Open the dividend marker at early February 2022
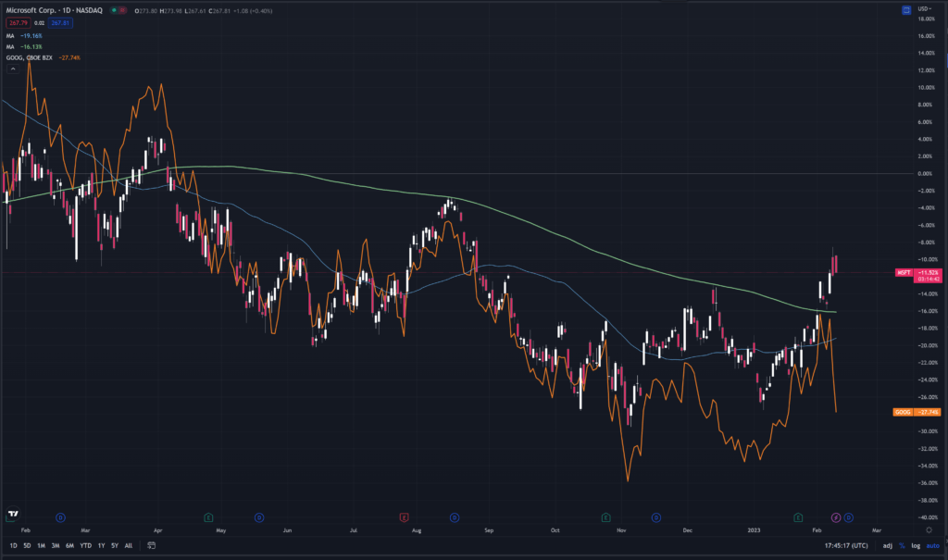Viewport: 948px width, 560px height. click(x=60, y=517)
